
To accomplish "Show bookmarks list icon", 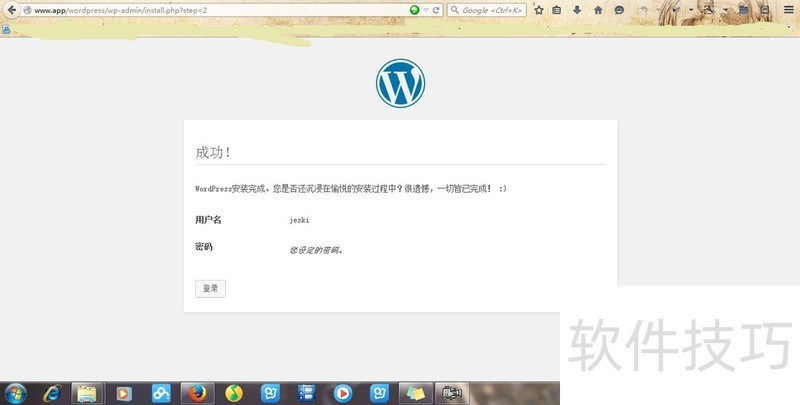I will click(x=557, y=10).
